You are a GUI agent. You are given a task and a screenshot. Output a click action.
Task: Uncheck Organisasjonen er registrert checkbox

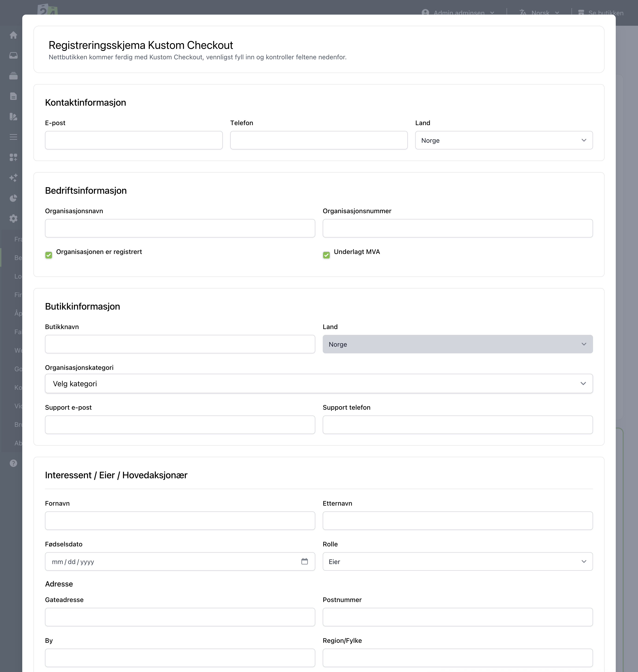pos(49,255)
